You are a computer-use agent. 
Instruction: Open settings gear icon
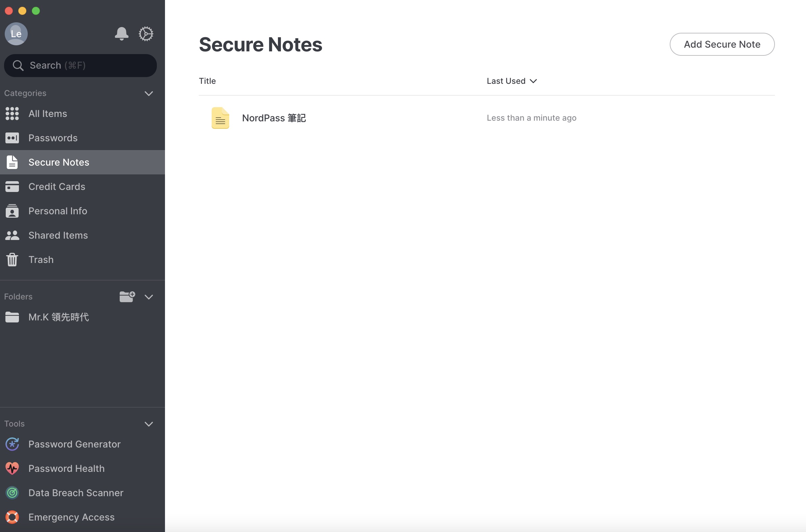146,33
